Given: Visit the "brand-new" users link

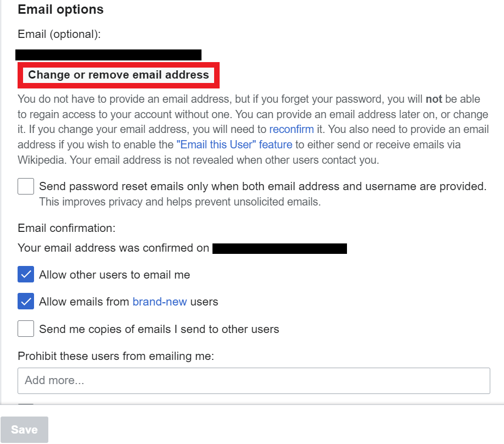Looking at the screenshot, I should coord(159,301).
